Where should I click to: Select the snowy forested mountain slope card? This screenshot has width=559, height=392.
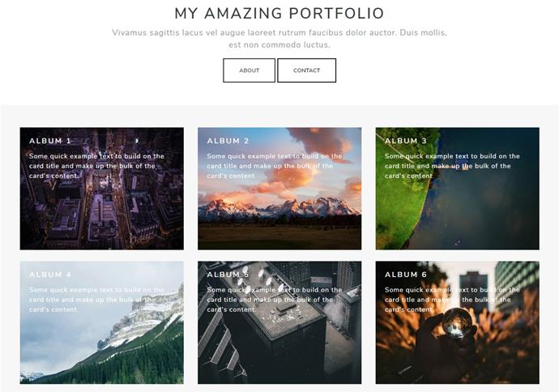(102, 322)
